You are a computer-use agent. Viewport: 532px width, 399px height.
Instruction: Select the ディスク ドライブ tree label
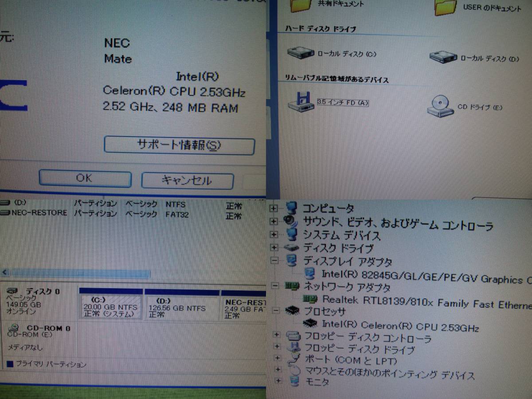(x=338, y=248)
